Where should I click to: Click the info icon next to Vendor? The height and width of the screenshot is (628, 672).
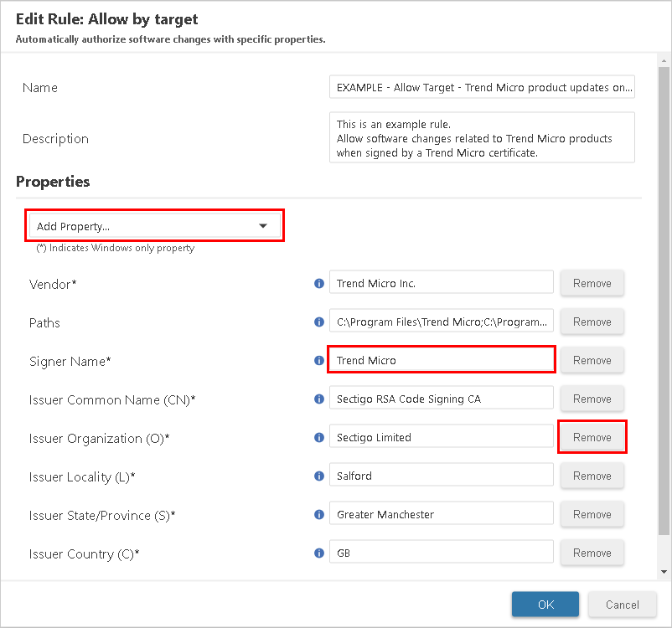318,283
